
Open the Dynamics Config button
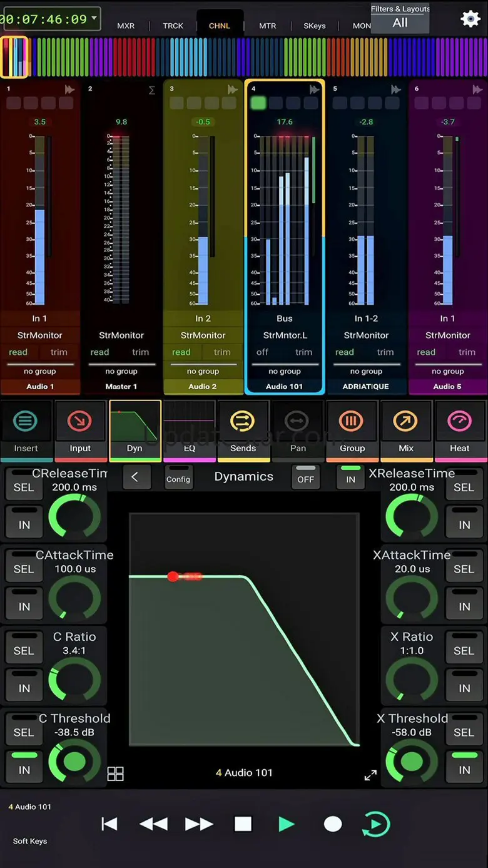tap(178, 477)
